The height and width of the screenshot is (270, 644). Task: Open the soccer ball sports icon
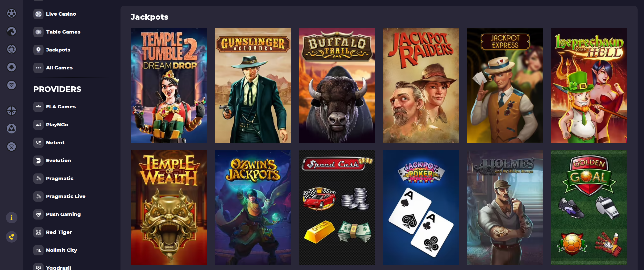pyautogui.click(x=12, y=13)
